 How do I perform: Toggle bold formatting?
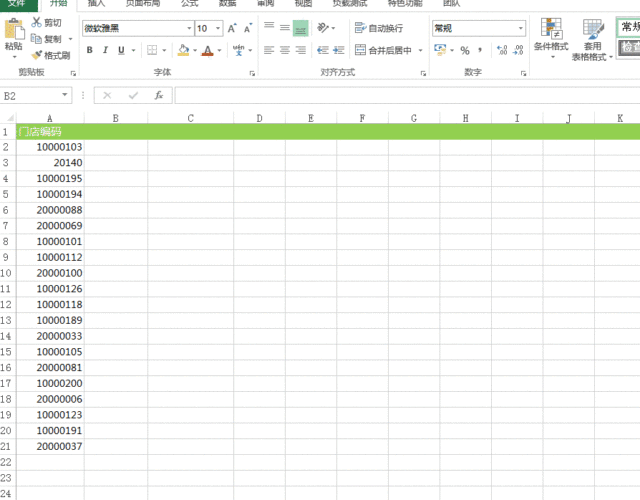click(x=89, y=50)
